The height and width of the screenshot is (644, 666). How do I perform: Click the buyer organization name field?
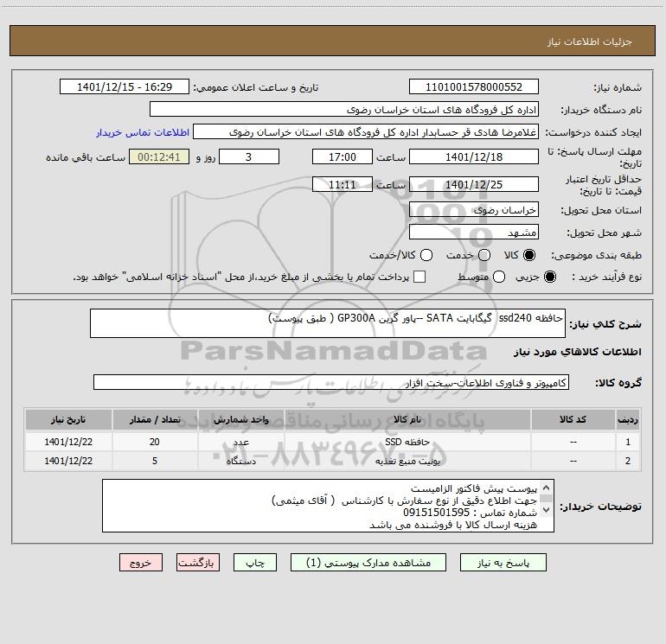click(344, 110)
